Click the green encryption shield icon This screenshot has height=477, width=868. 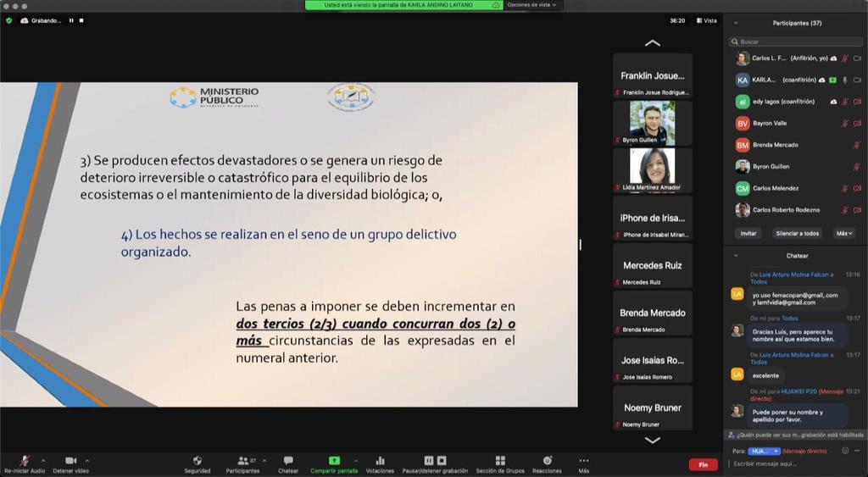pyautogui.click(x=8, y=20)
